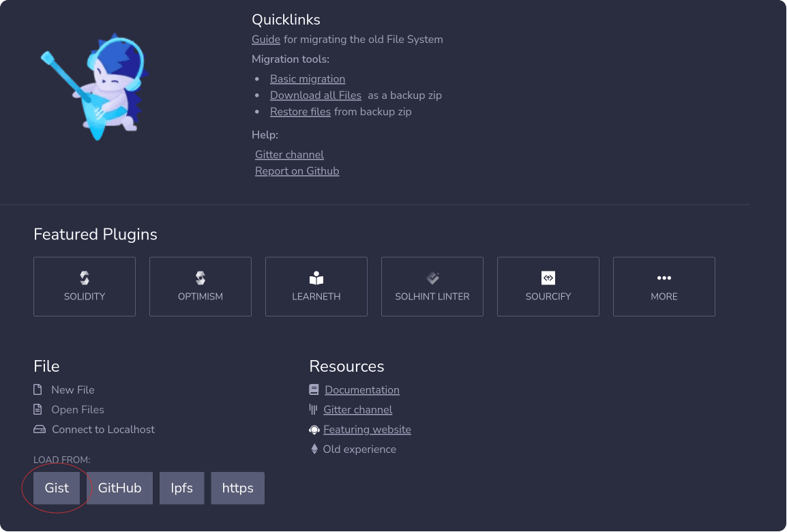
Task: Click the Migration tools: label
Action: (291, 59)
